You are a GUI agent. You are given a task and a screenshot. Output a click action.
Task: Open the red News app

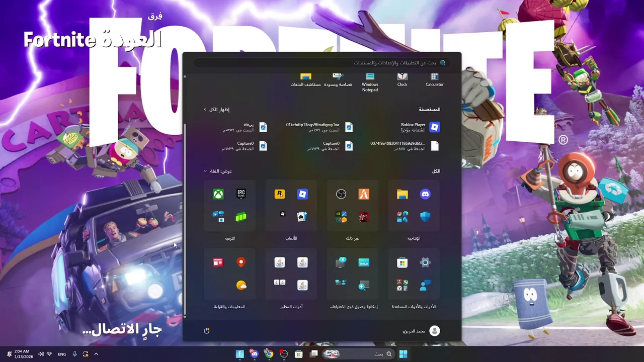[x=218, y=262]
